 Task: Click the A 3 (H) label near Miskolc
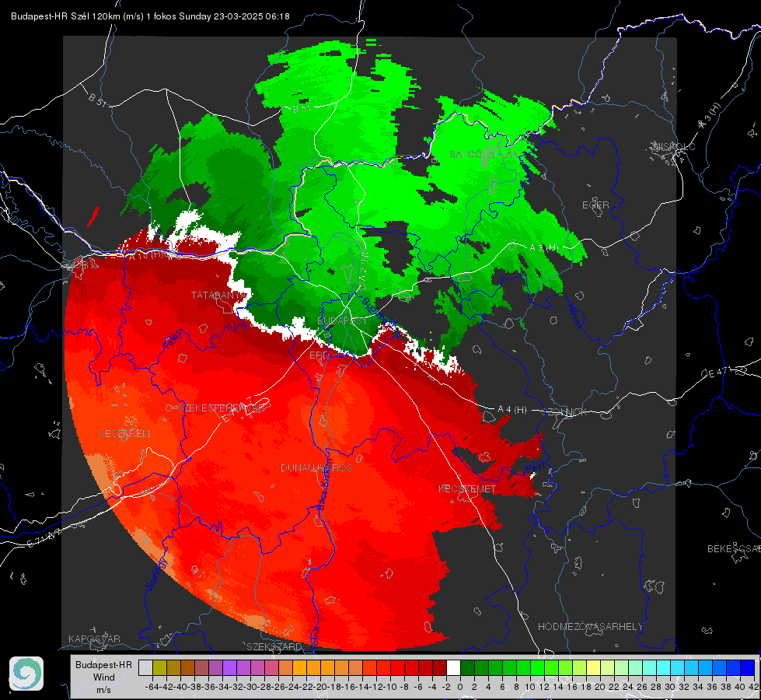pos(710,116)
